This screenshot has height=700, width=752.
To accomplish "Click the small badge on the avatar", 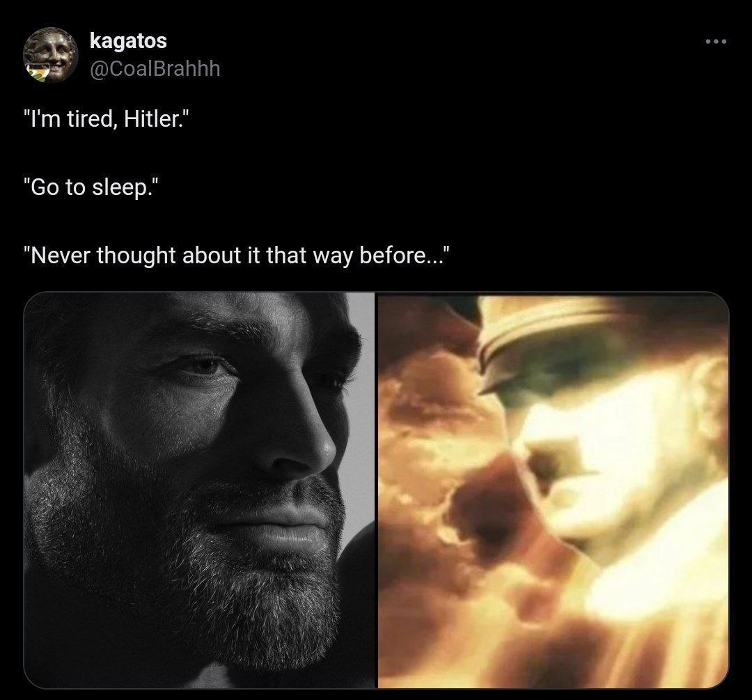I will pyautogui.click(x=36, y=71).
